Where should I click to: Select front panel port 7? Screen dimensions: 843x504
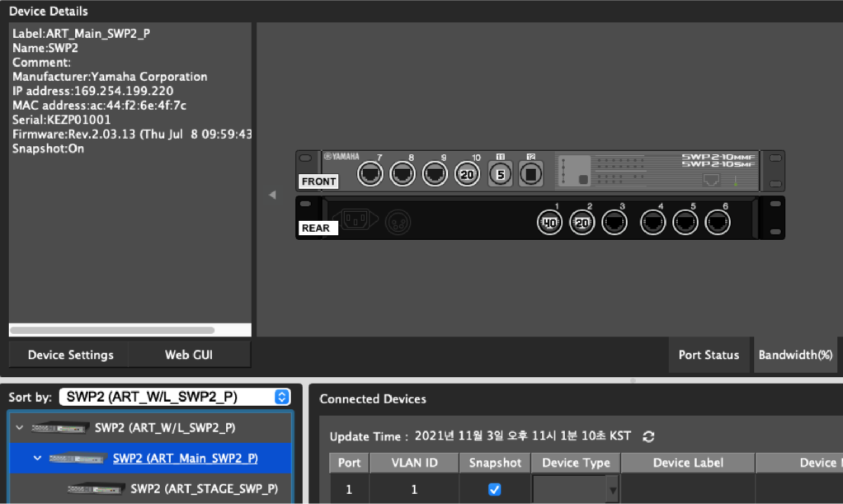point(370,174)
